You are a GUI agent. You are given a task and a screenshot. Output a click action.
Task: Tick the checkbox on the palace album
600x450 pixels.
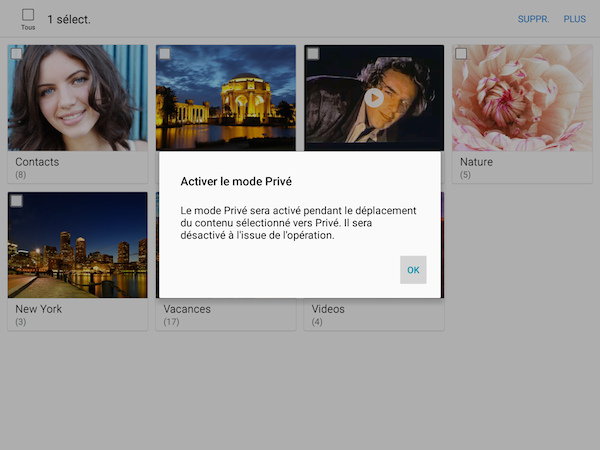tap(165, 54)
